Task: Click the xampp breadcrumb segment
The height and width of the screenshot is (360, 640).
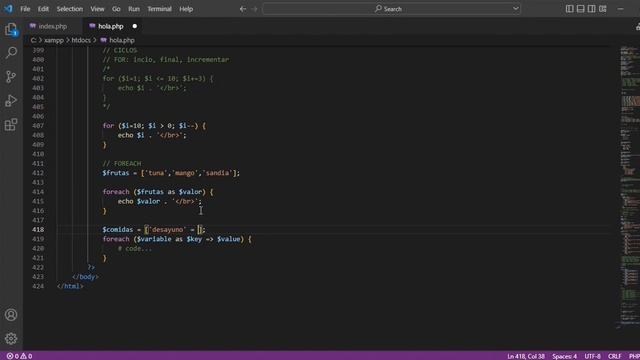Action: click(x=54, y=40)
